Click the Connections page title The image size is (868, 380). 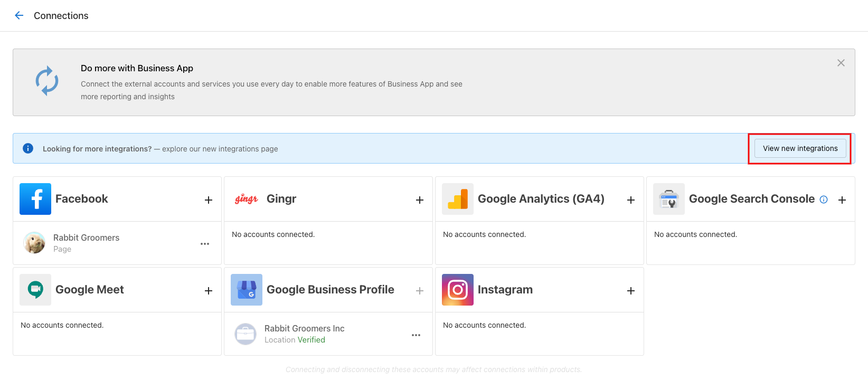pos(61,16)
